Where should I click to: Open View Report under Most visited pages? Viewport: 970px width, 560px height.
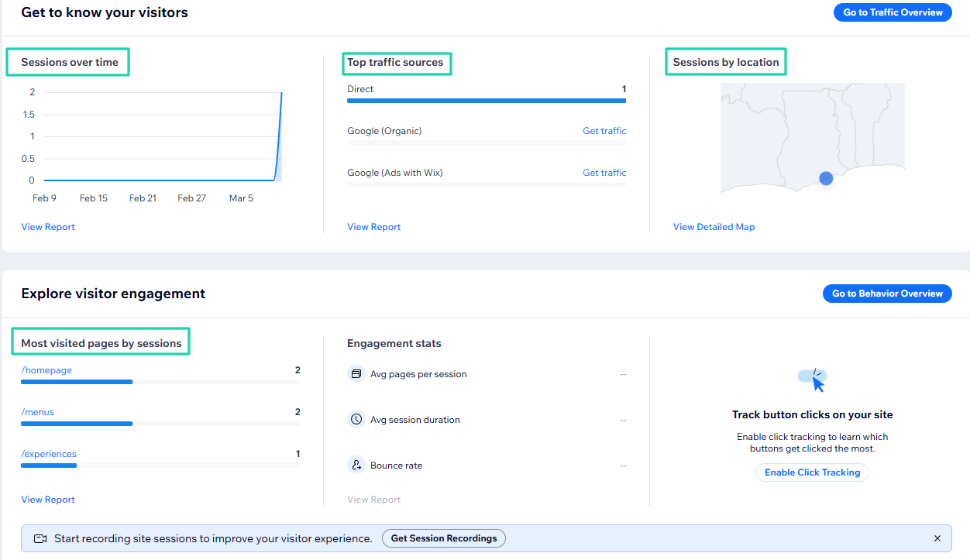pos(48,500)
